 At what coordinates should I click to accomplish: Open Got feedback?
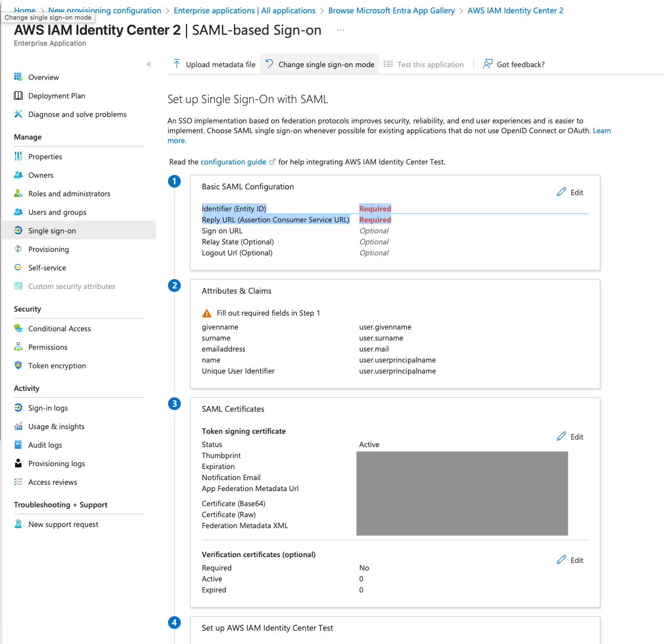coord(514,64)
